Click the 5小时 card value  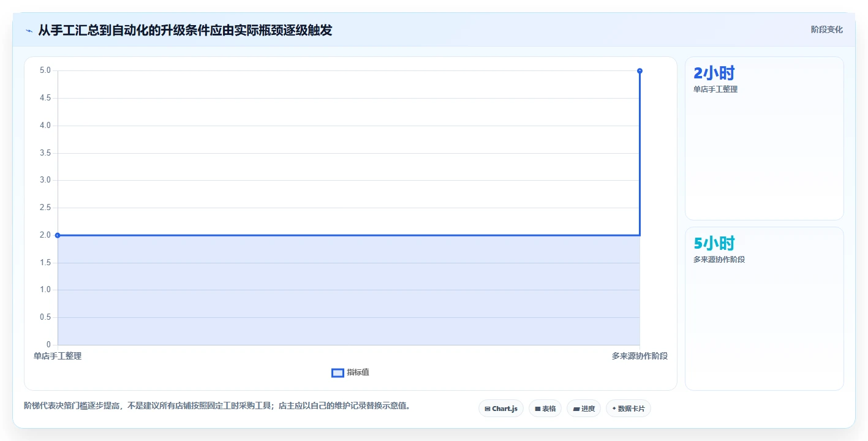[x=714, y=243]
